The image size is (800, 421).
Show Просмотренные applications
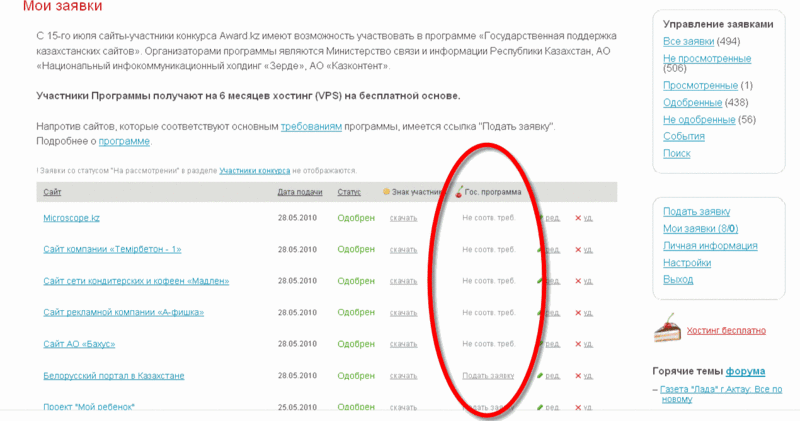[701, 85]
